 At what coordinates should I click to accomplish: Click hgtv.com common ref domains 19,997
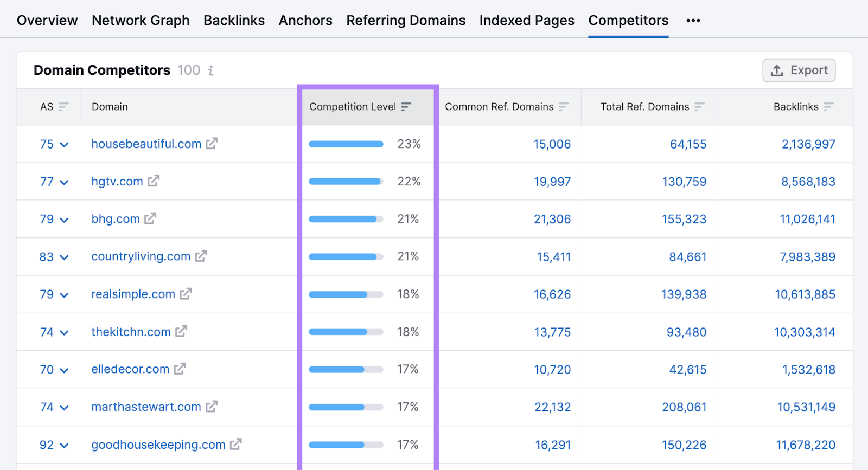pyautogui.click(x=552, y=182)
